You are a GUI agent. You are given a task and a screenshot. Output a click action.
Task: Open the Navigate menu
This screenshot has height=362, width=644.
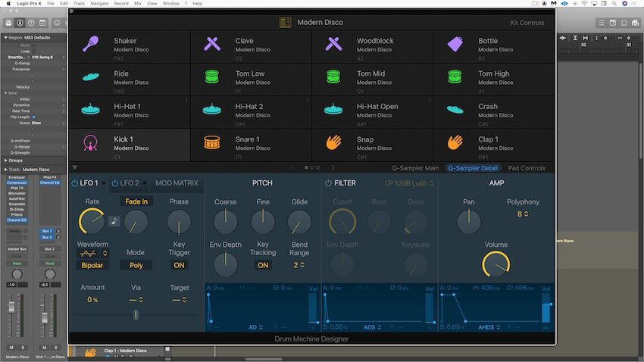99,3
